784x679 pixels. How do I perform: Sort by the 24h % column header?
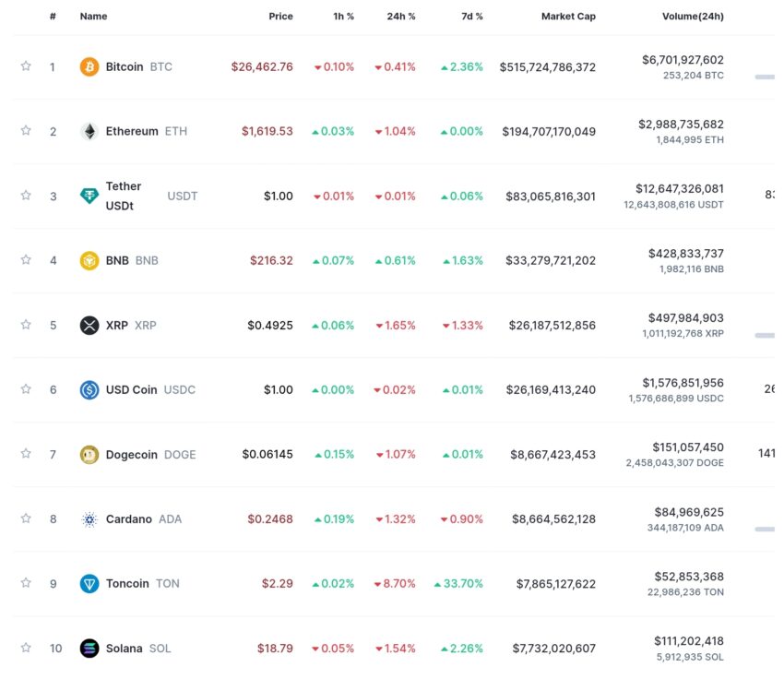pos(401,16)
